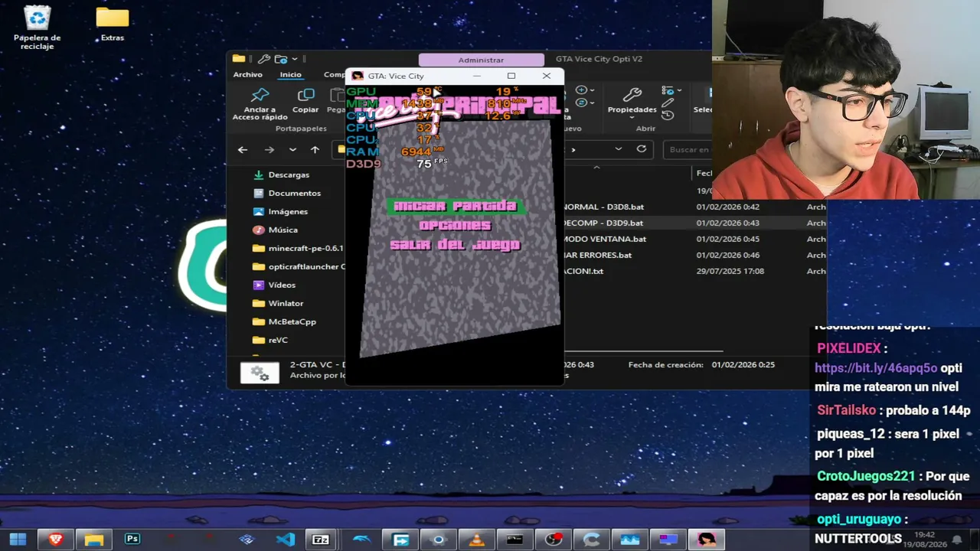
Task: Open Documentos in the navigation pane
Action: (294, 193)
